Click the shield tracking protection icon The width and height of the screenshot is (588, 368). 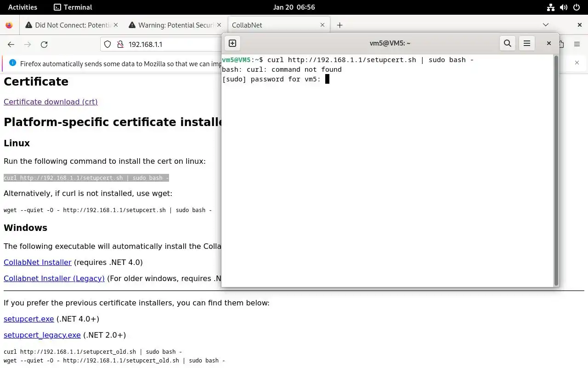tap(107, 44)
